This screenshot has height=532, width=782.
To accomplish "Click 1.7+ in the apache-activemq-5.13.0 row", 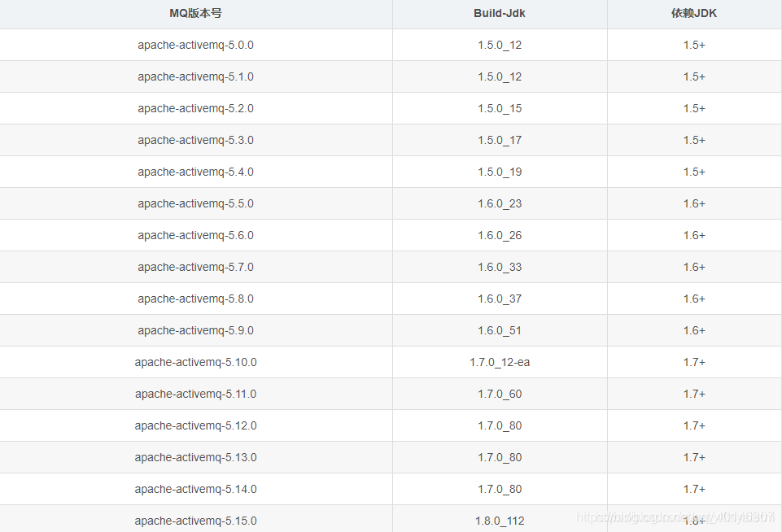I will pos(694,457).
